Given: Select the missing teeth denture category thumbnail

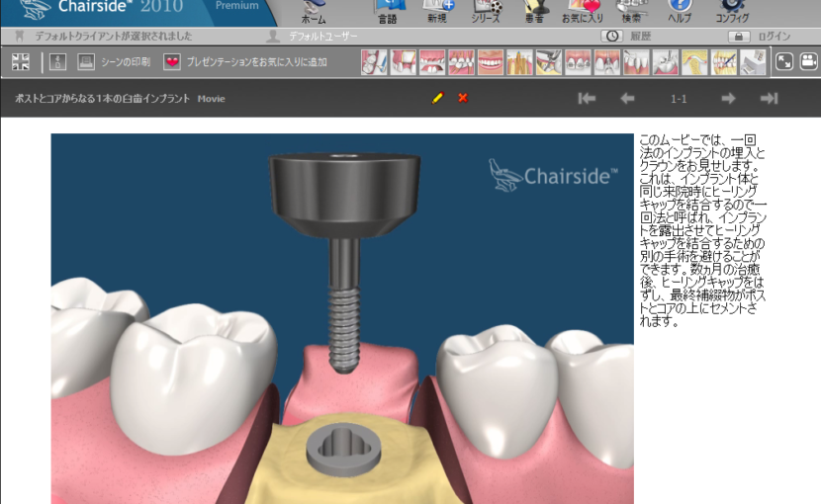Looking at the screenshot, I should point(432,62).
